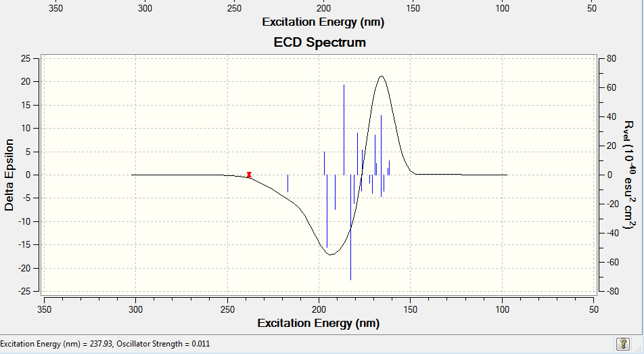644x354 pixels.
Task: Open help via the question mark icon
Action: 623,344
